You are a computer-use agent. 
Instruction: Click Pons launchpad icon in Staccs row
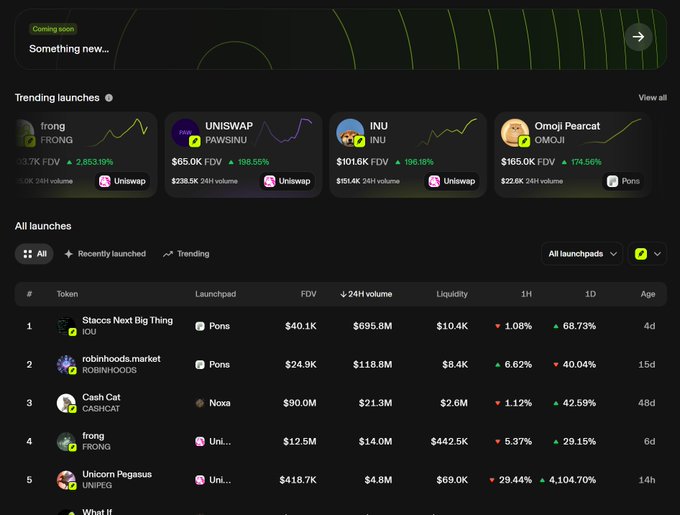[x=200, y=326]
